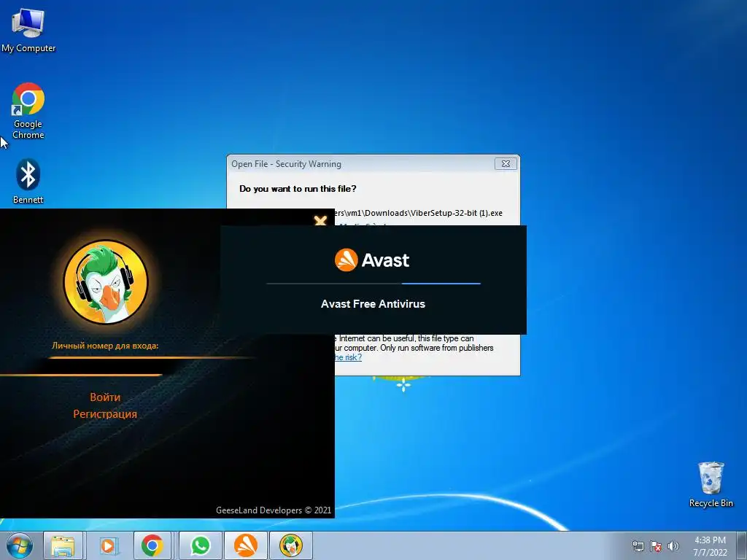Open the Windows Start menu orb
This screenshot has width=747, height=560.
(20, 545)
